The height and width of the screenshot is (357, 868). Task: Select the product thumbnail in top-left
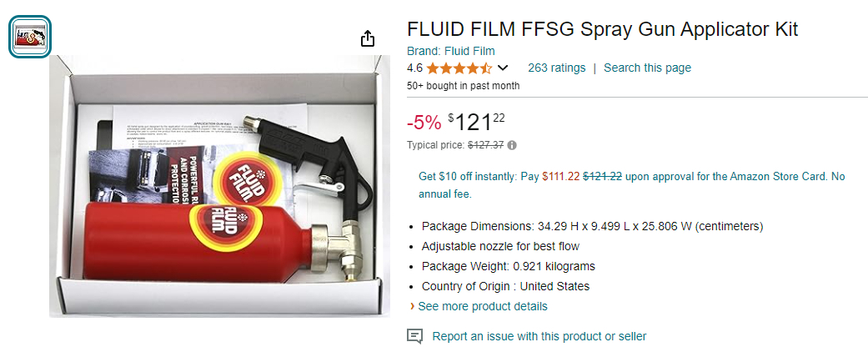point(30,37)
